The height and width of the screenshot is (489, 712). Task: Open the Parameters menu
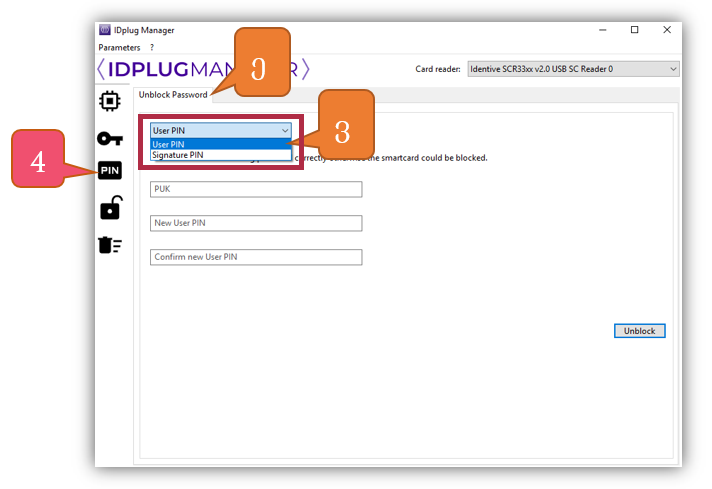pyautogui.click(x=119, y=47)
